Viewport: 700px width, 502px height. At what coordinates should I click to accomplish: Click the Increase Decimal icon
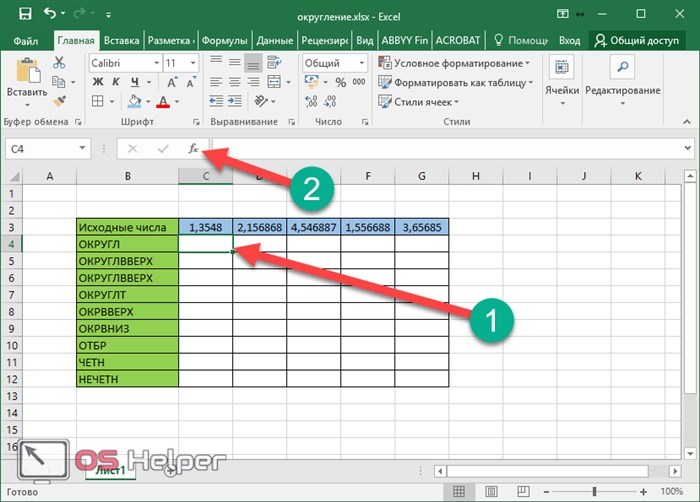[311, 101]
